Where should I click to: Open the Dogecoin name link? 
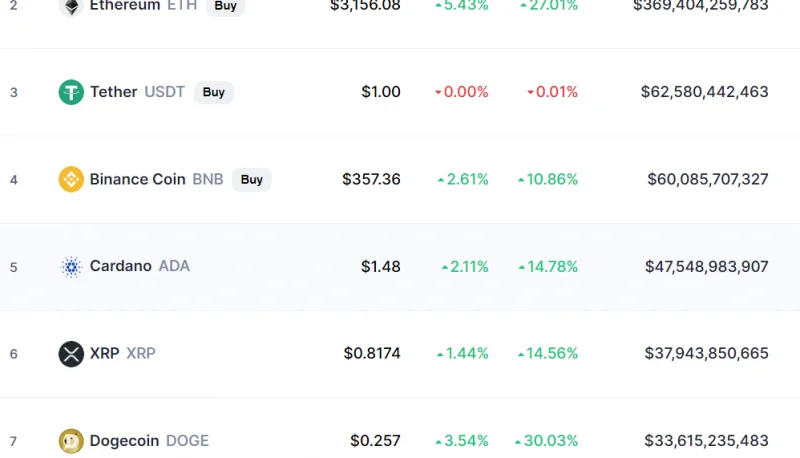[124, 441]
